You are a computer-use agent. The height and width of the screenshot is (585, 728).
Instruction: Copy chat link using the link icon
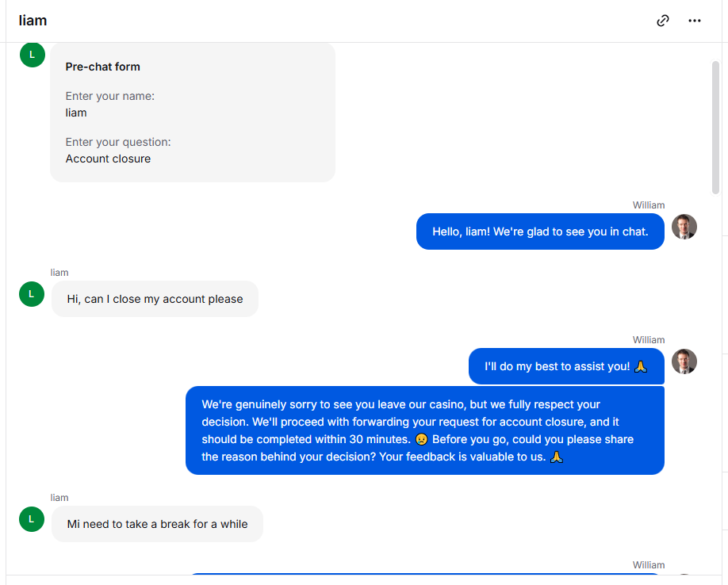pos(662,21)
